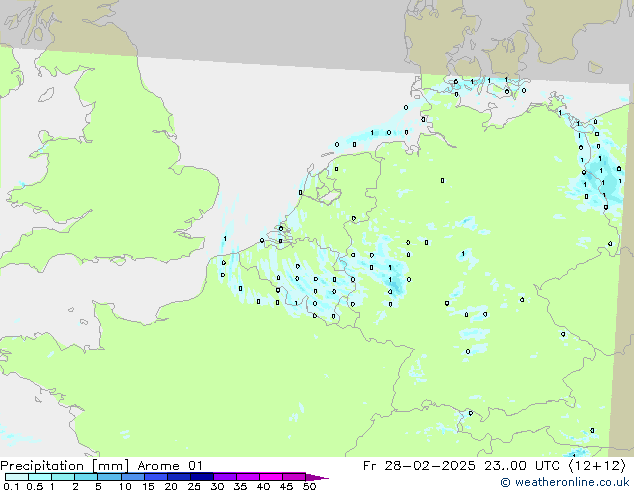Image resolution: width=634 pixels, height=490 pixels.
Task: Click the '15' legend scale label
Action: [148, 486]
